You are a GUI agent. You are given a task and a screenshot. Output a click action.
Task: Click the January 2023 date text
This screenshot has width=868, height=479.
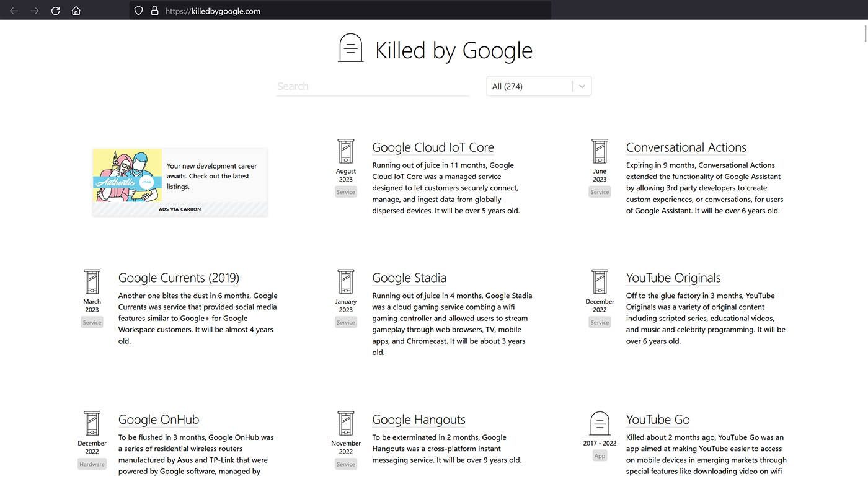coord(346,305)
